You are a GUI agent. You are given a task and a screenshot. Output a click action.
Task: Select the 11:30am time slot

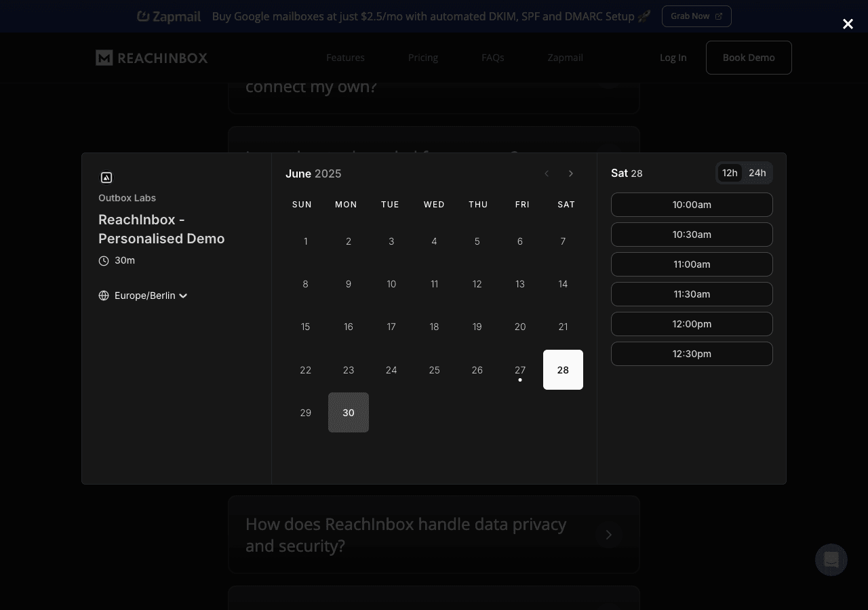[692, 294]
